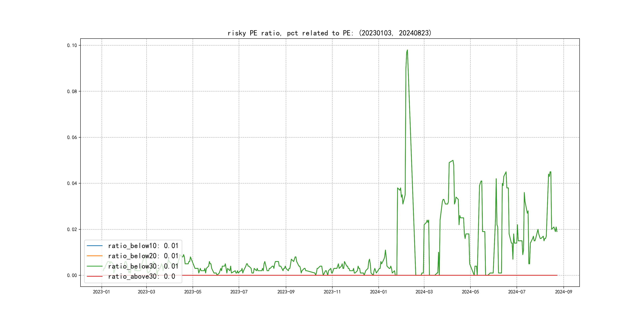Click the 0.00 y-axis tick label

pyautogui.click(x=72, y=275)
